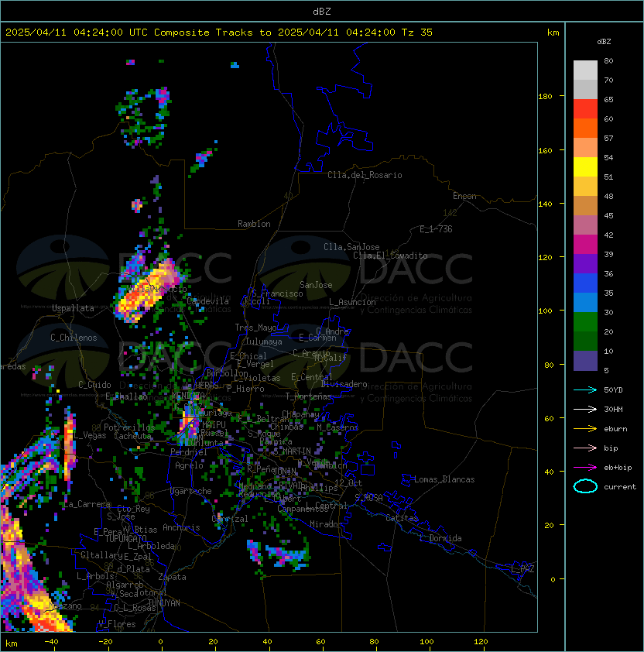Click the 'Agrelo' map label

189,465
